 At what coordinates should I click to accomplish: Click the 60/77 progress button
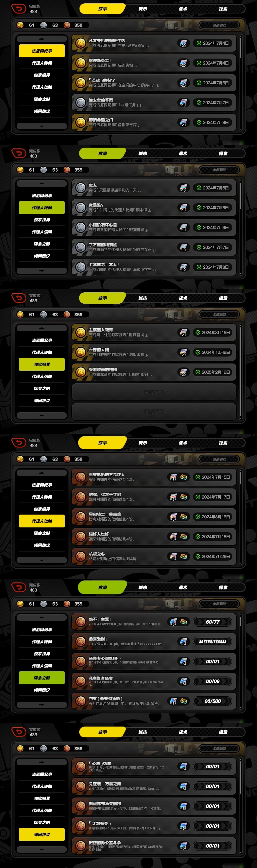coord(213,622)
